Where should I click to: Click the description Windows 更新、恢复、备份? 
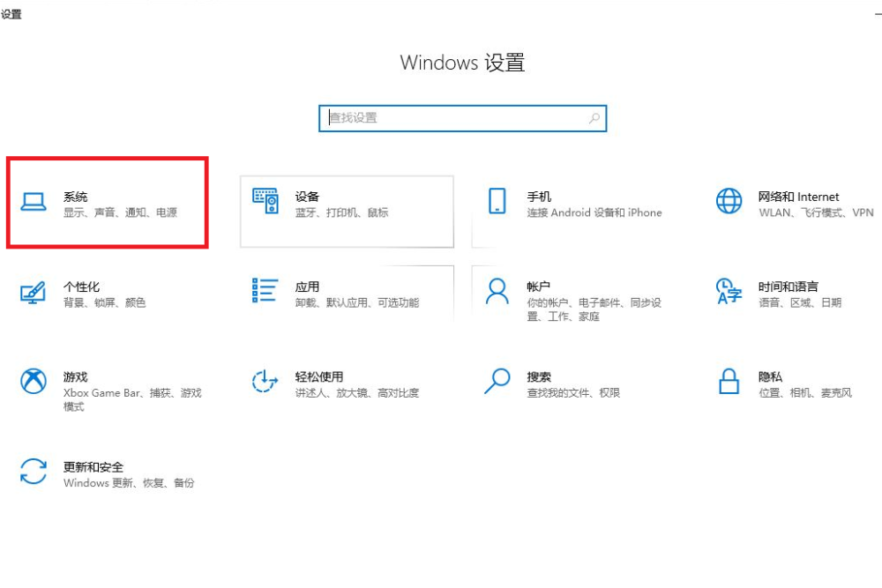129,483
